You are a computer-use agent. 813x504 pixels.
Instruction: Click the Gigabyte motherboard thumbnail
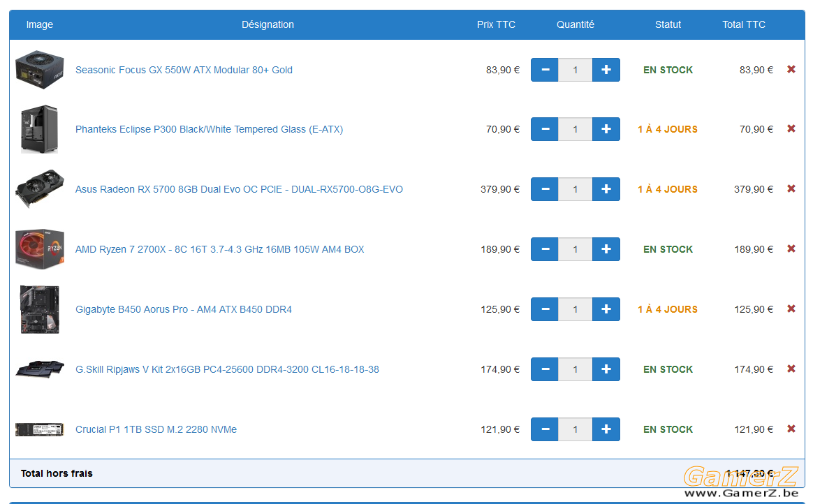40,309
